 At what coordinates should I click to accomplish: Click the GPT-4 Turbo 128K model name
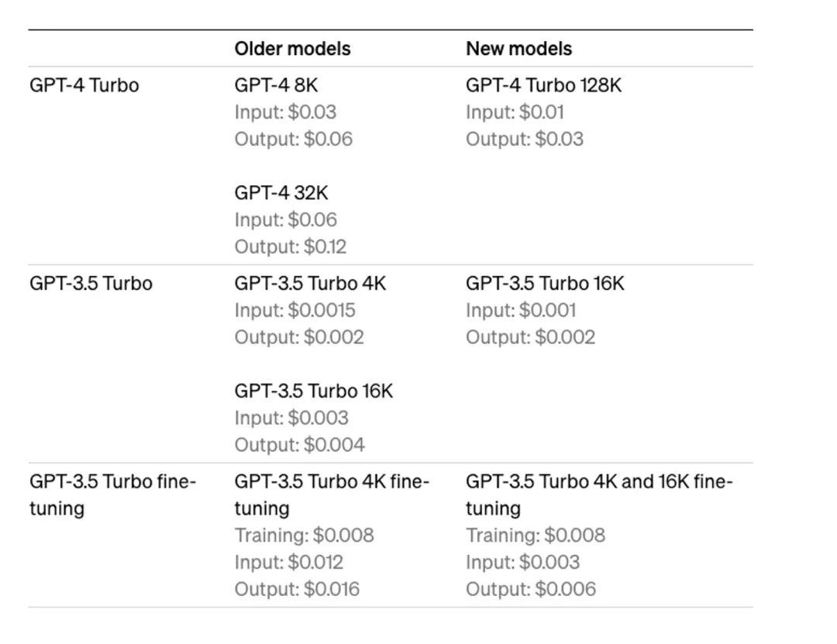point(543,85)
